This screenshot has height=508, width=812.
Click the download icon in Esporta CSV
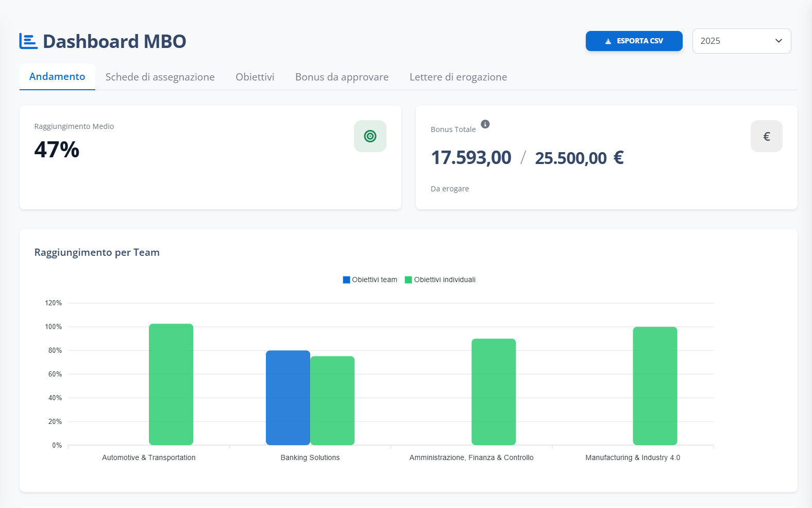[x=608, y=41]
